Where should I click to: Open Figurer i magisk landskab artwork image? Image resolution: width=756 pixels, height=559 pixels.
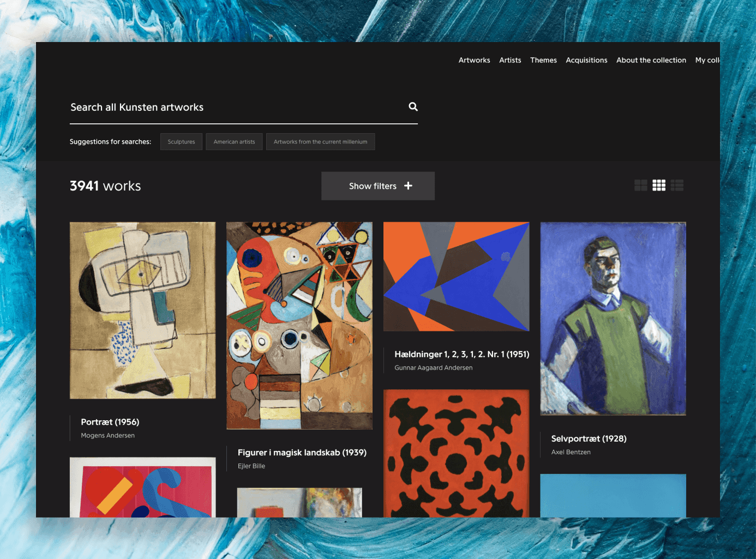click(299, 325)
